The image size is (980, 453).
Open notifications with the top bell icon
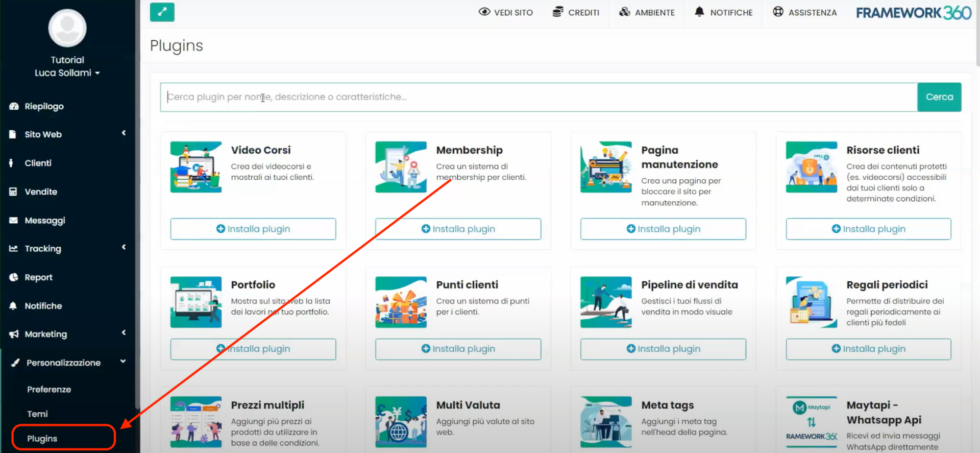[x=699, y=12]
